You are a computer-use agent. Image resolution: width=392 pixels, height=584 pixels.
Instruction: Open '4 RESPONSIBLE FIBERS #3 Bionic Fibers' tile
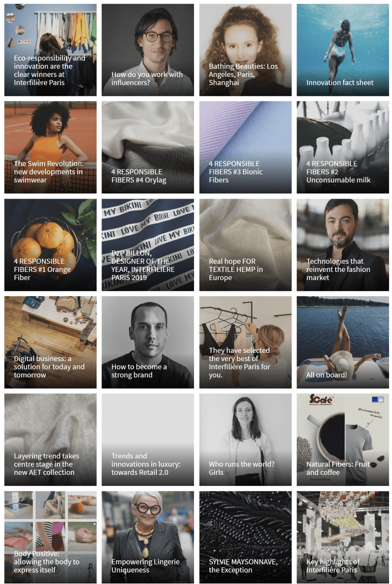click(245, 147)
